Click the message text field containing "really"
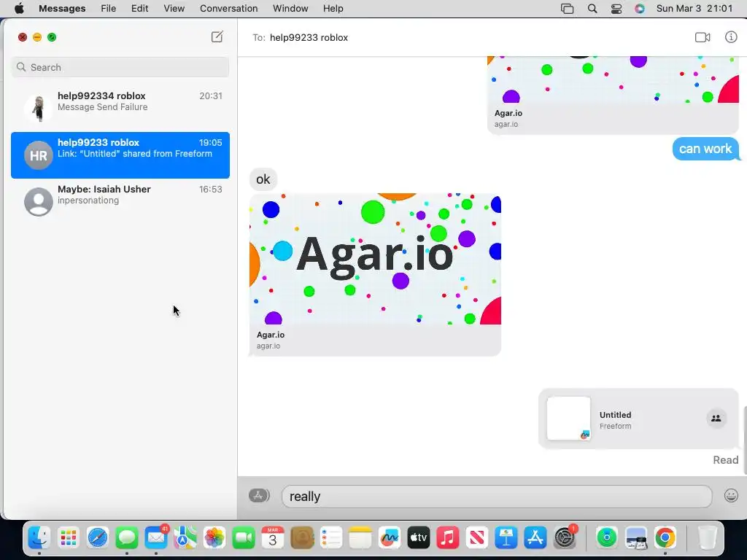The image size is (747, 560). [x=496, y=496]
